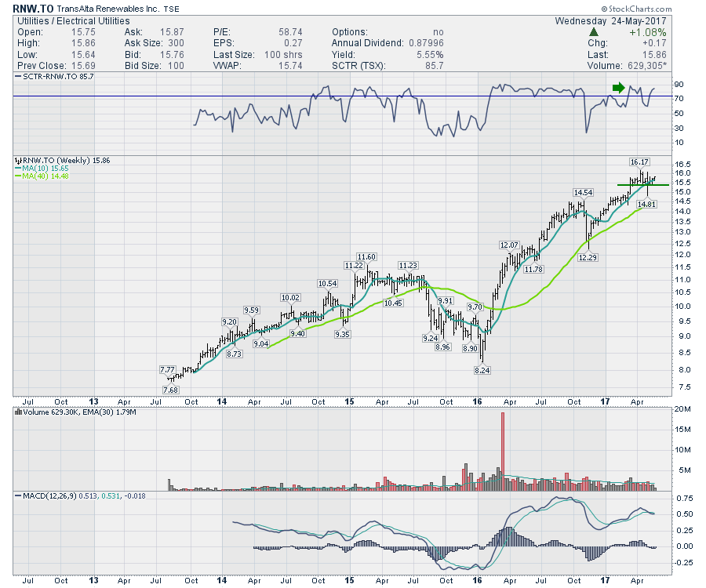Viewport: 706px width, 588px height.
Task: Click the 12.29 trough price label
Action: pos(588,257)
